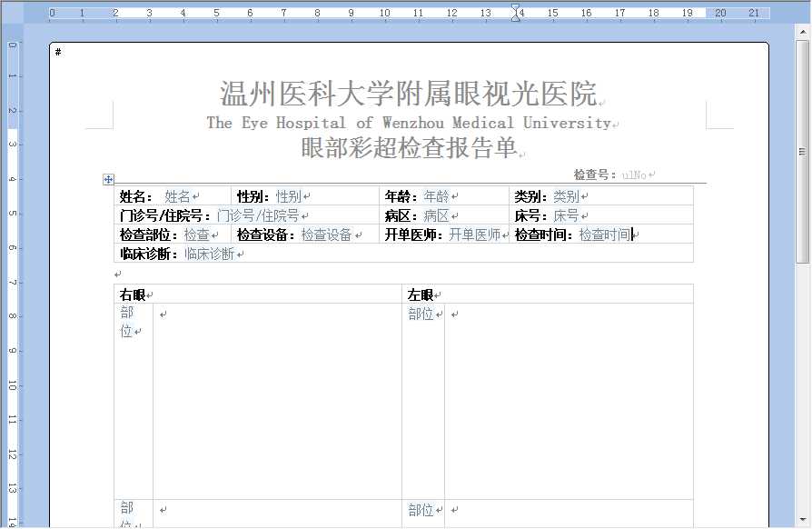Click the 左眼 column header
This screenshot has width=812, height=529.
pos(421,294)
